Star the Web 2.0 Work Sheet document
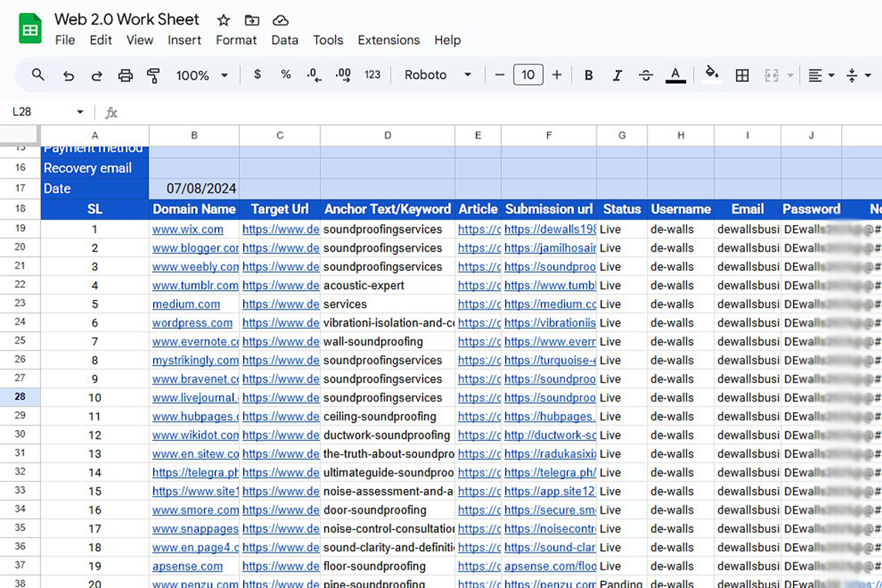 point(224,20)
